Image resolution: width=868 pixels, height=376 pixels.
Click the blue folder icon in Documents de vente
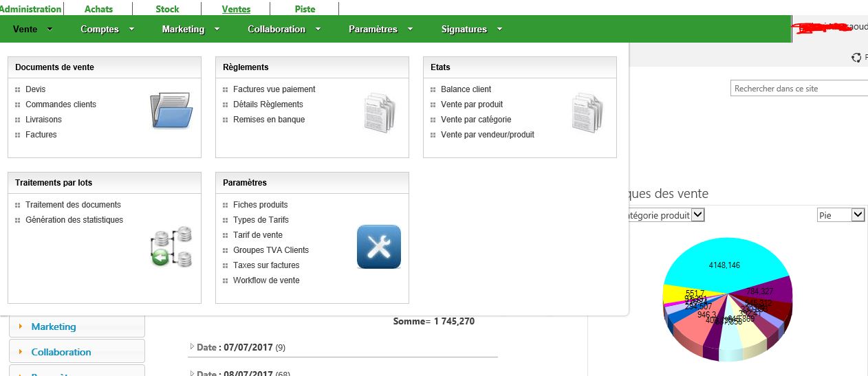(x=171, y=111)
